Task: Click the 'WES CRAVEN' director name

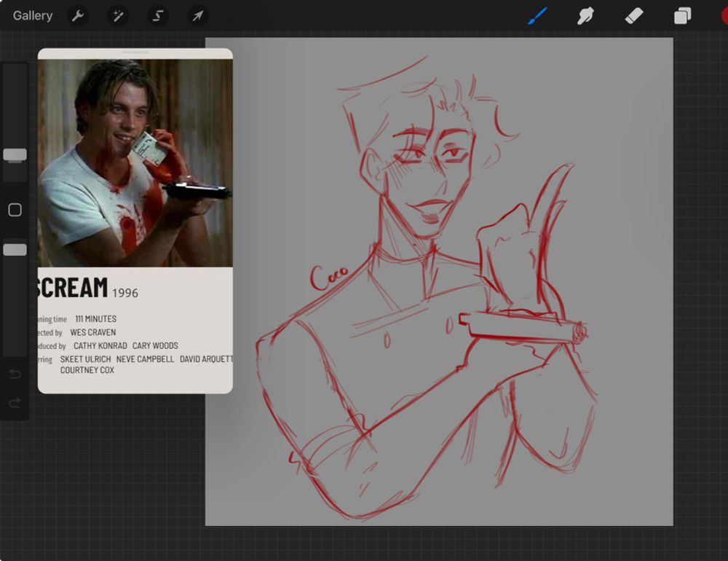Action: (x=93, y=332)
